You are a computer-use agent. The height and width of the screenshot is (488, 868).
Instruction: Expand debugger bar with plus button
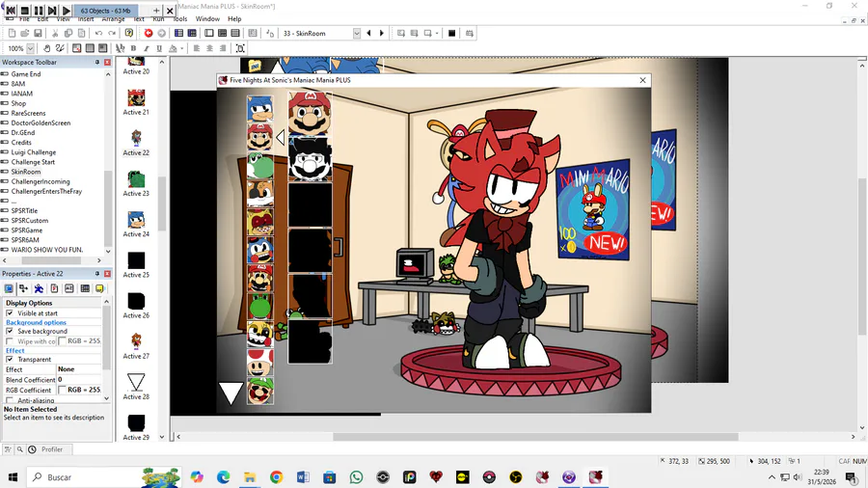click(156, 11)
